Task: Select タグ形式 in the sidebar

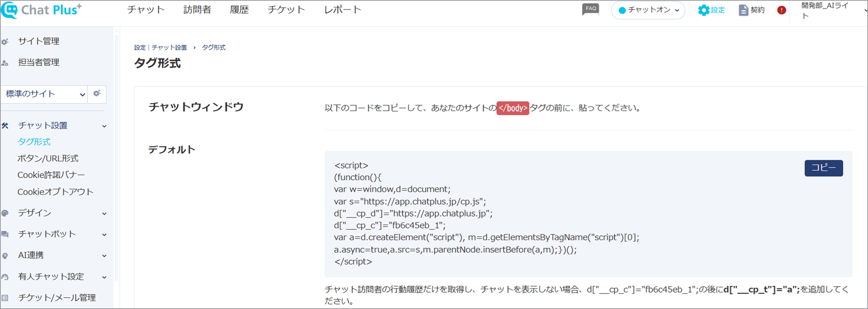Action: (34, 141)
